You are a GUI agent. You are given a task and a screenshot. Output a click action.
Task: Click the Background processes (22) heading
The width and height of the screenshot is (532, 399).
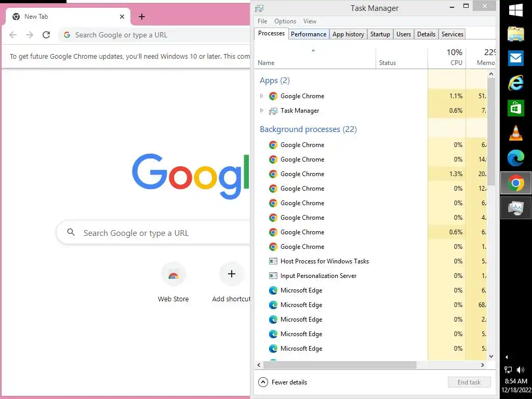pos(308,129)
